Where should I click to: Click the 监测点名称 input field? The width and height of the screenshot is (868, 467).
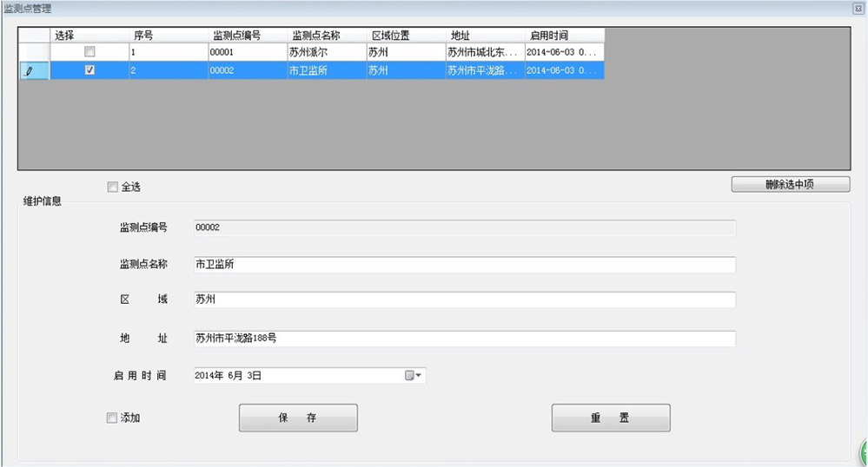click(x=464, y=265)
